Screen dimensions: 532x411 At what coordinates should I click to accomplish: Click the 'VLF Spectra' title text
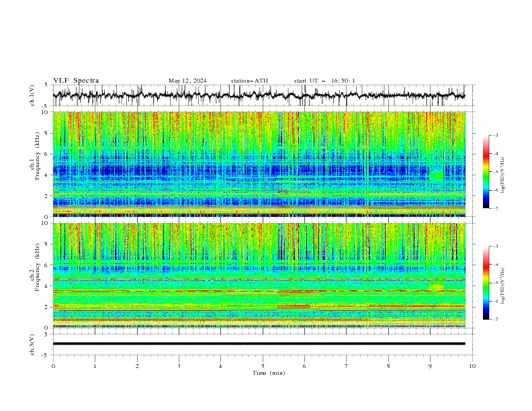pyautogui.click(x=76, y=81)
